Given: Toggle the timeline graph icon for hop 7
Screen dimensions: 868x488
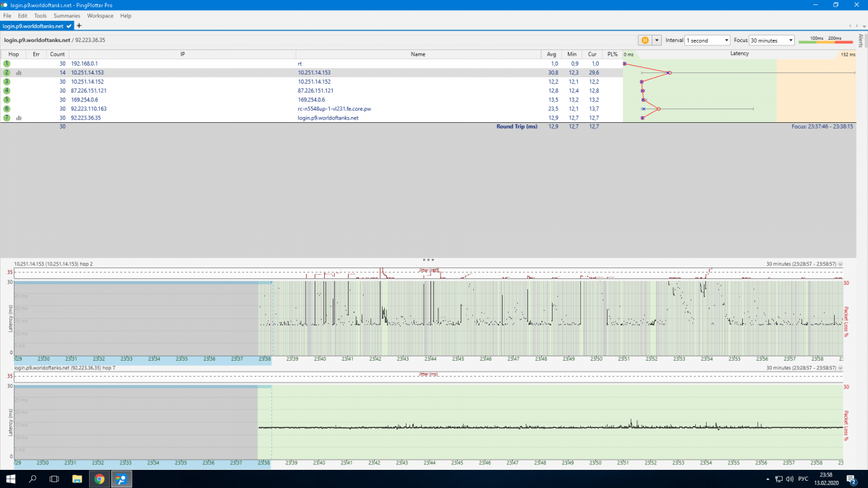Looking at the screenshot, I should [x=19, y=118].
